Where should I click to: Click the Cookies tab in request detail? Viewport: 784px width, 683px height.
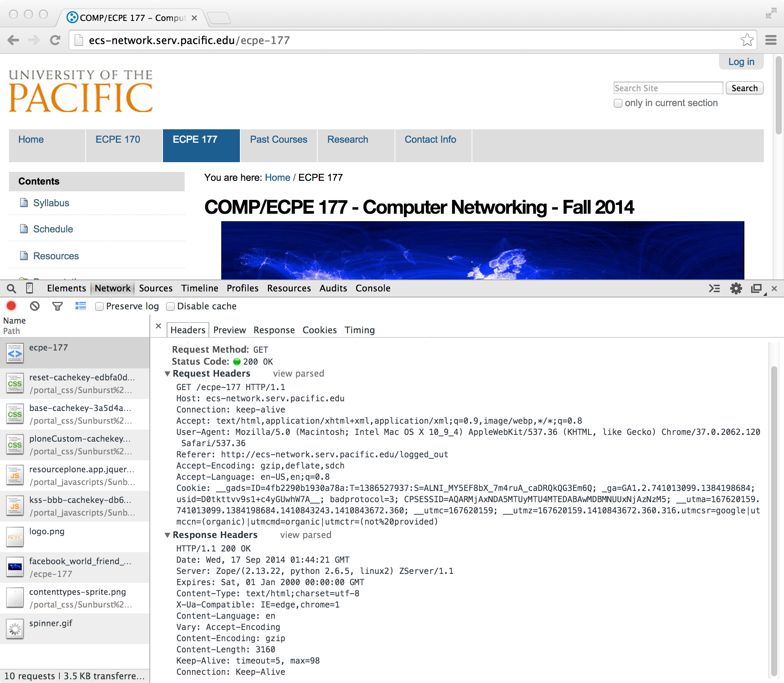(318, 330)
